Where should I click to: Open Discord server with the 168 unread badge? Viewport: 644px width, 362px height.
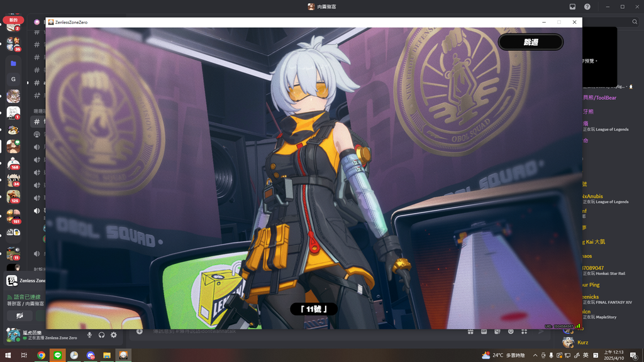pyautogui.click(x=13, y=163)
